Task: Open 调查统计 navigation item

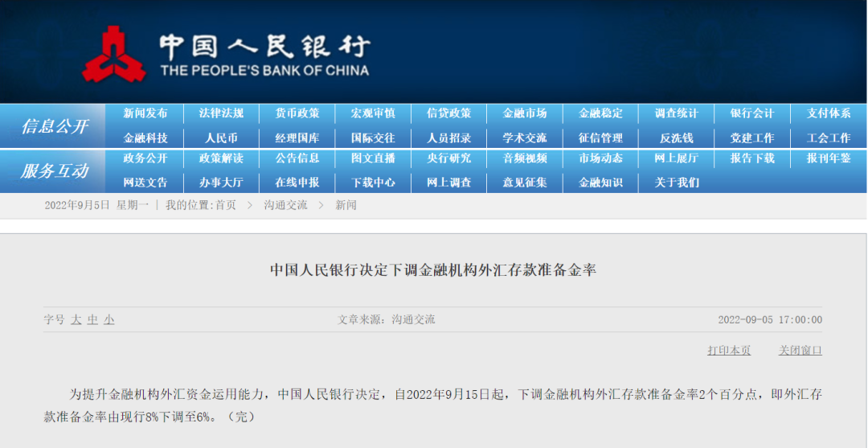Action: pos(677,113)
